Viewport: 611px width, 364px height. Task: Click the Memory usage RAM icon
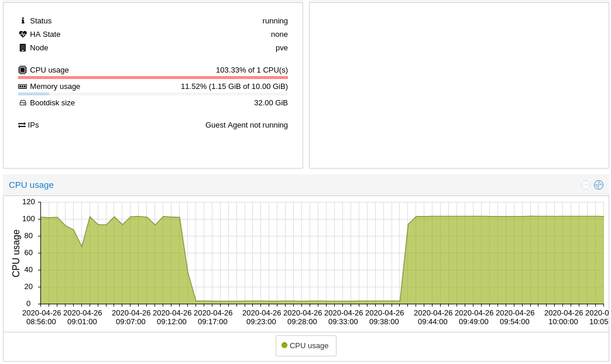23,86
